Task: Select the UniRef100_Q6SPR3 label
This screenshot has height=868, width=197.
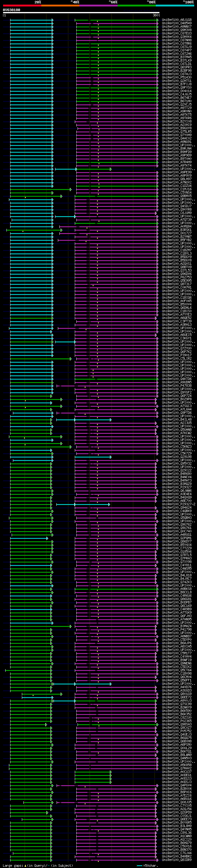Action: [177, 67]
